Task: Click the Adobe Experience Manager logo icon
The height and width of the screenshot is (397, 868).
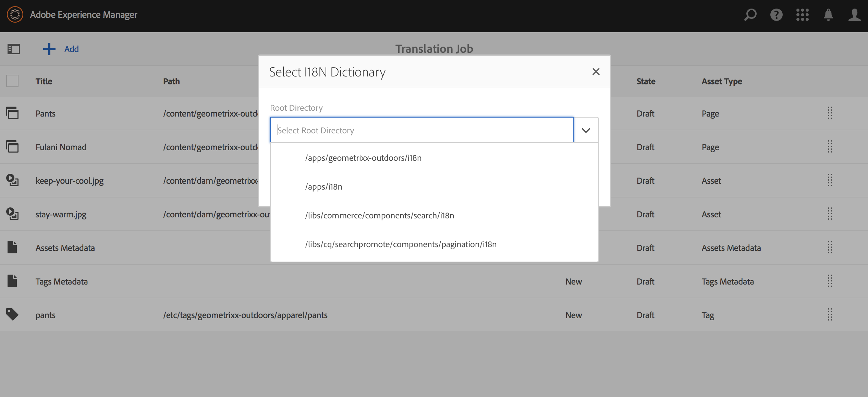Action: (x=15, y=15)
